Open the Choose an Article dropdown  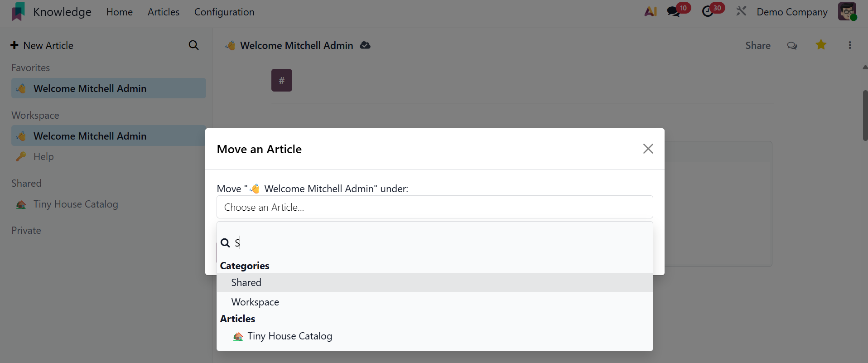point(434,207)
